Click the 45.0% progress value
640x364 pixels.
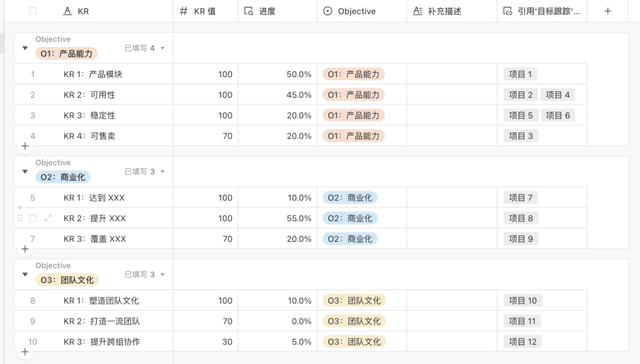pyautogui.click(x=299, y=95)
